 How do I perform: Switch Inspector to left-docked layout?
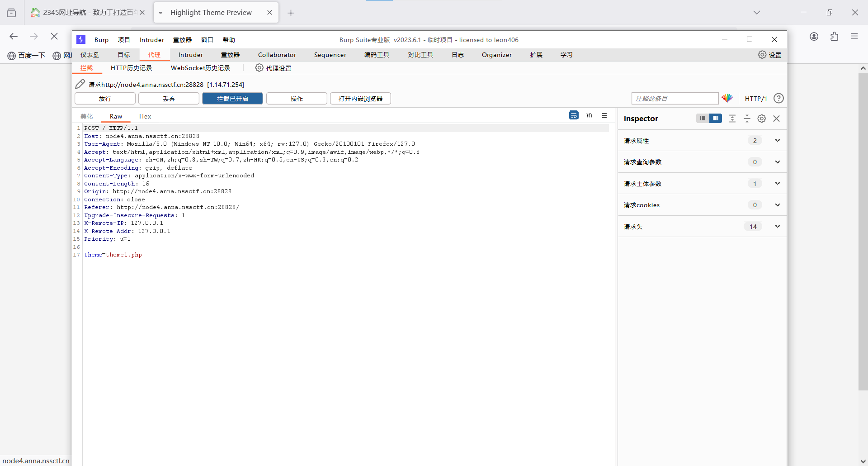[x=703, y=119]
